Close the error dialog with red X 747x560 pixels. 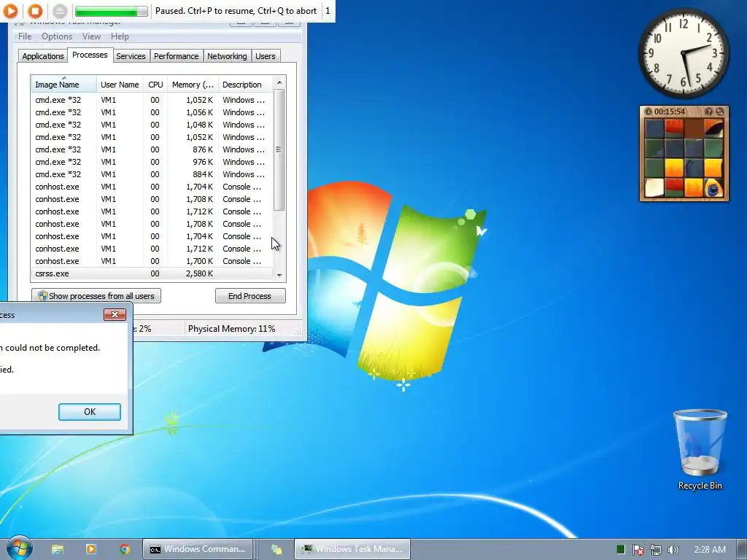tap(115, 315)
